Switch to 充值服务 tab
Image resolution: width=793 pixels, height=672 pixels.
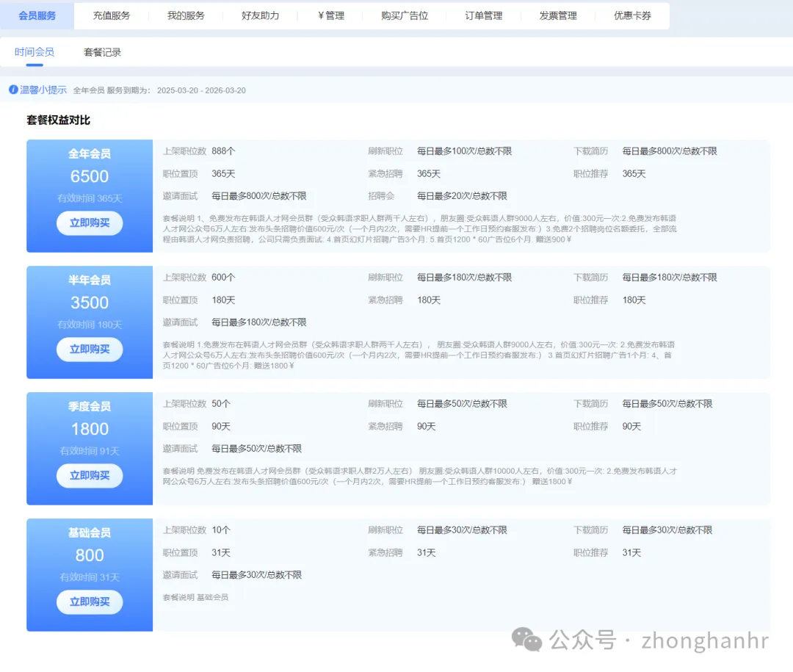112,15
